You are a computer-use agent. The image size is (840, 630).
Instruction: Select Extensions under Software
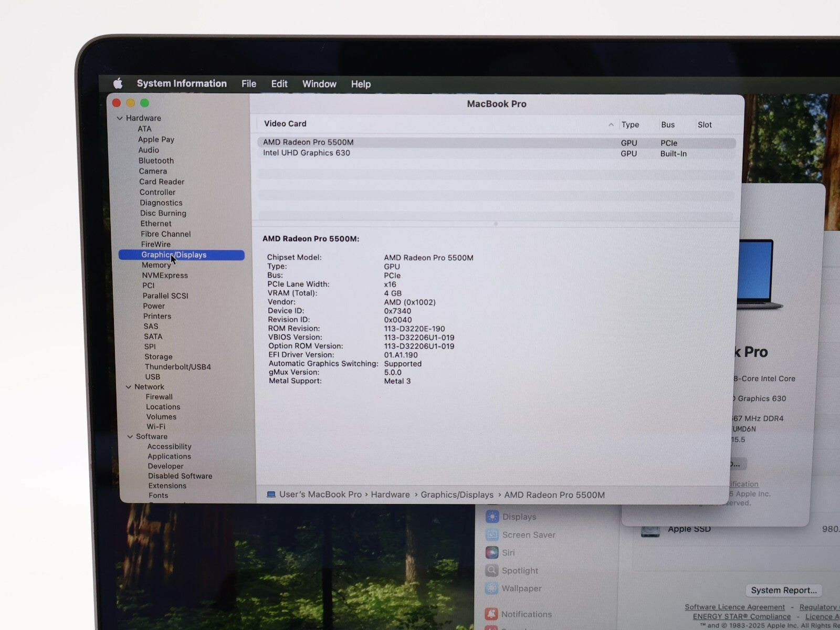(x=167, y=486)
